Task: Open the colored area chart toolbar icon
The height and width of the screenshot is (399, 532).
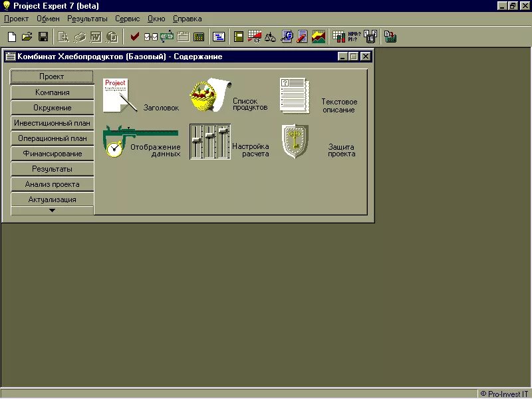Action: click(x=319, y=37)
